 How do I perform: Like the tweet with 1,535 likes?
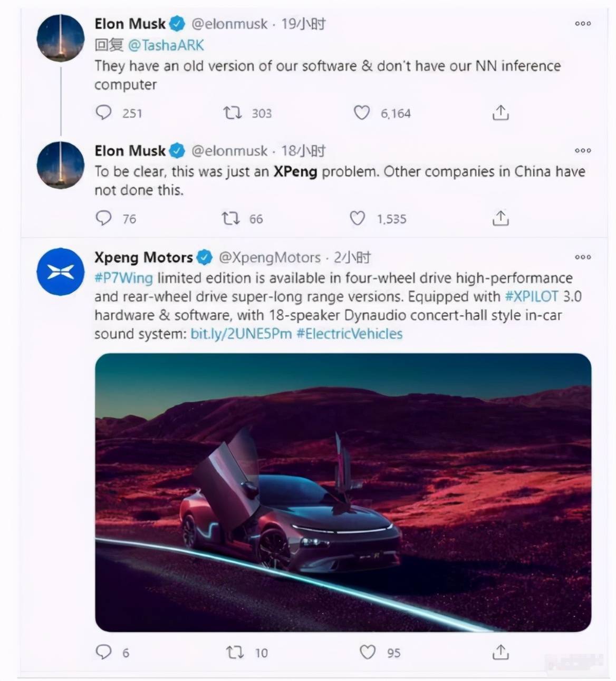[x=358, y=218]
